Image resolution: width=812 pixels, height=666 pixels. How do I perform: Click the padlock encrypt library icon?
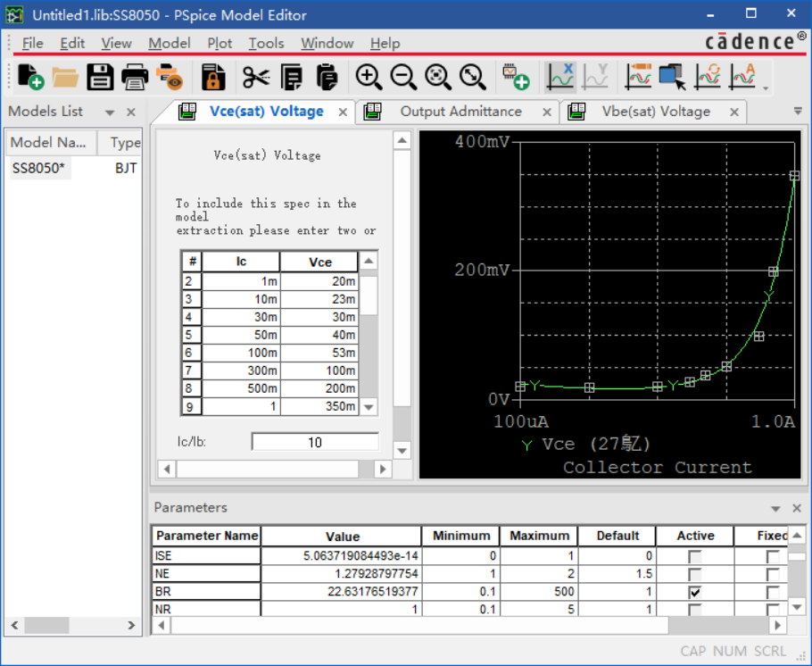pos(213,78)
